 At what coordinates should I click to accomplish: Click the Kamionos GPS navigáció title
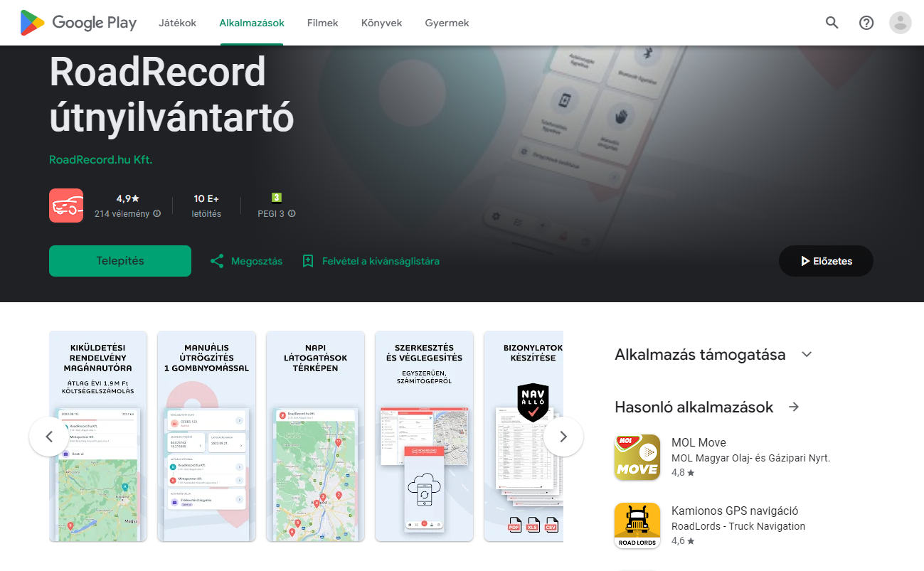point(735,511)
